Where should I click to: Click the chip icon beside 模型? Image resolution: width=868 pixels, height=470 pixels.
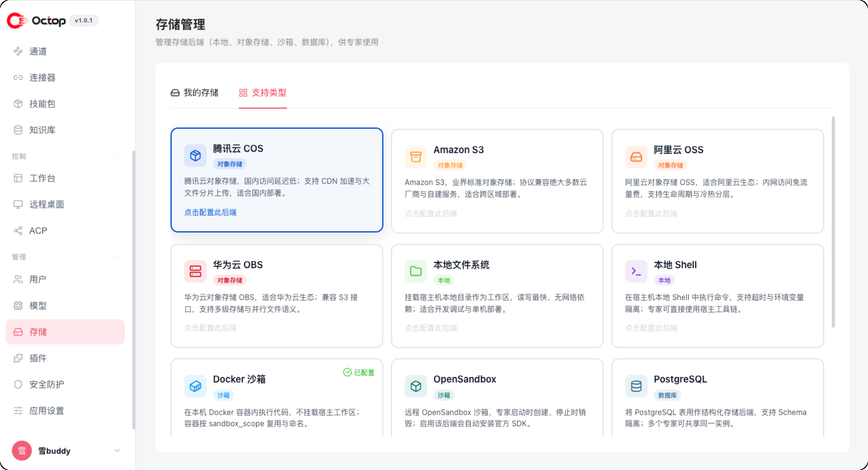18,306
